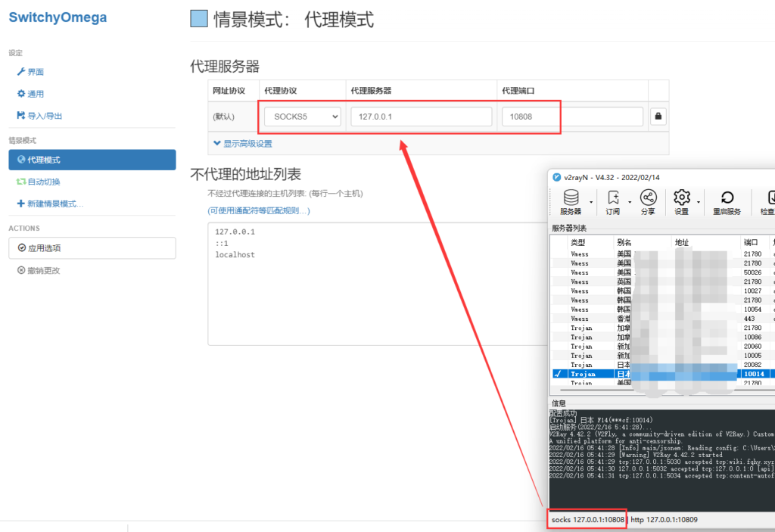
Task: Select the 自动切换 profile
Action: pos(43,182)
